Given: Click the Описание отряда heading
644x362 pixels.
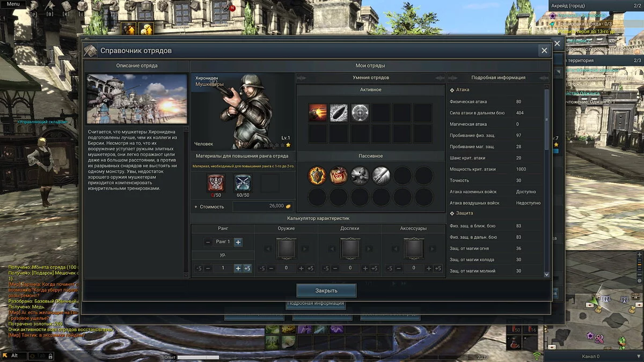Looking at the screenshot, I should pos(137,65).
